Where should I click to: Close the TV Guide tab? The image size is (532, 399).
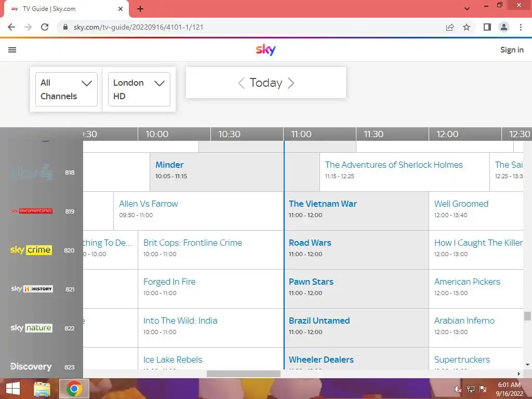(121, 9)
